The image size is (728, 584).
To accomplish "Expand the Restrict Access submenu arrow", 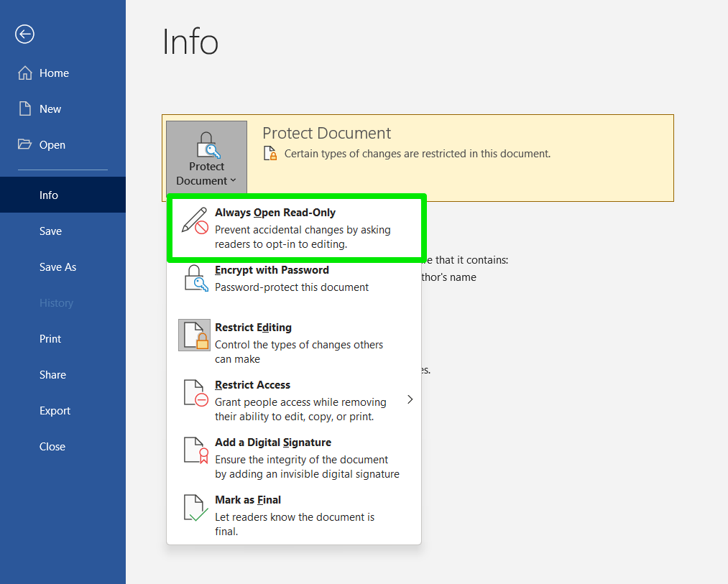I will pos(410,399).
